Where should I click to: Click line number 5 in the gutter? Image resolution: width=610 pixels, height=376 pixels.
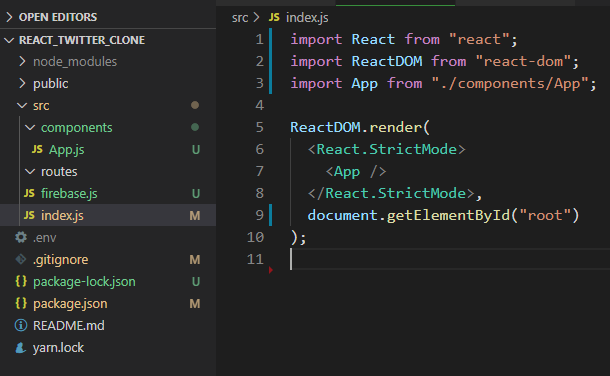[259, 127]
